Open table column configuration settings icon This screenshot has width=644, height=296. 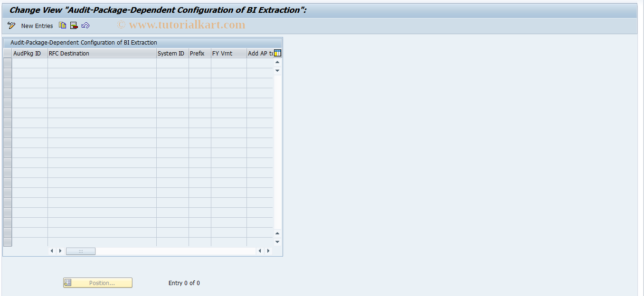[x=278, y=53]
